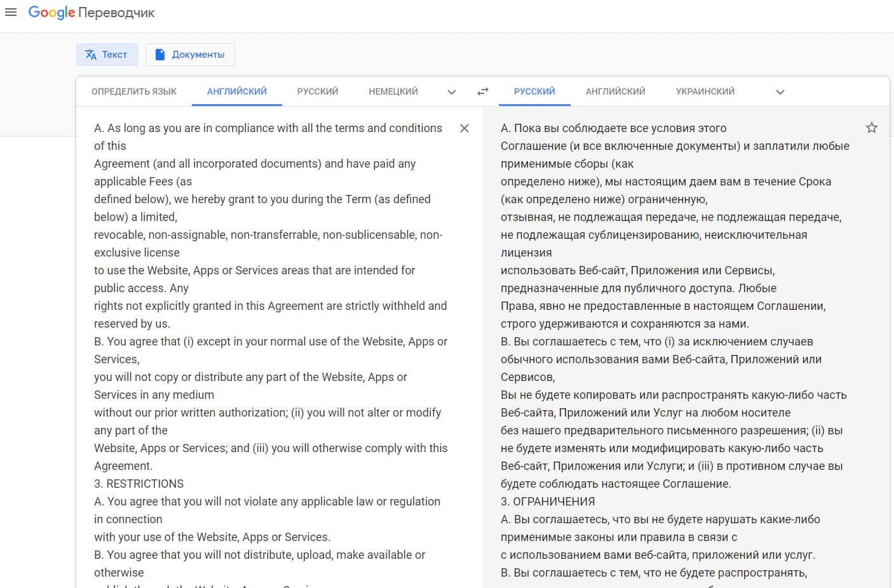Click source line 'Agreement.' above RESTRICTIONS
The width and height of the screenshot is (894, 588).
[x=123, y=466]
